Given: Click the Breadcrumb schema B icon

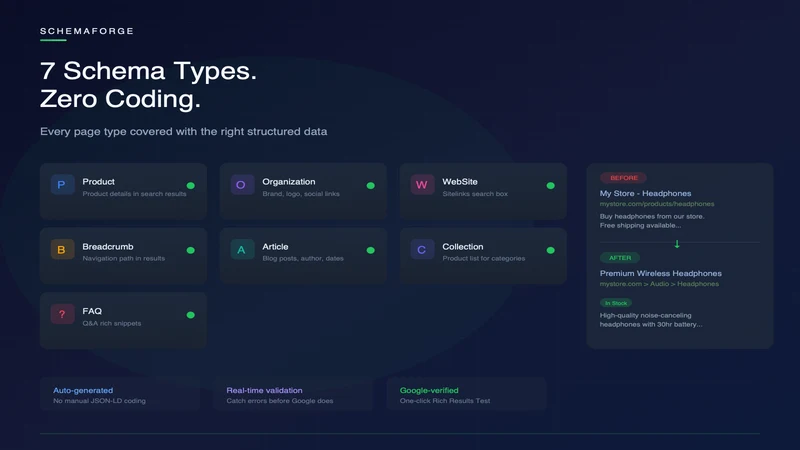Looking at the screenshot, I should (62, 249).
